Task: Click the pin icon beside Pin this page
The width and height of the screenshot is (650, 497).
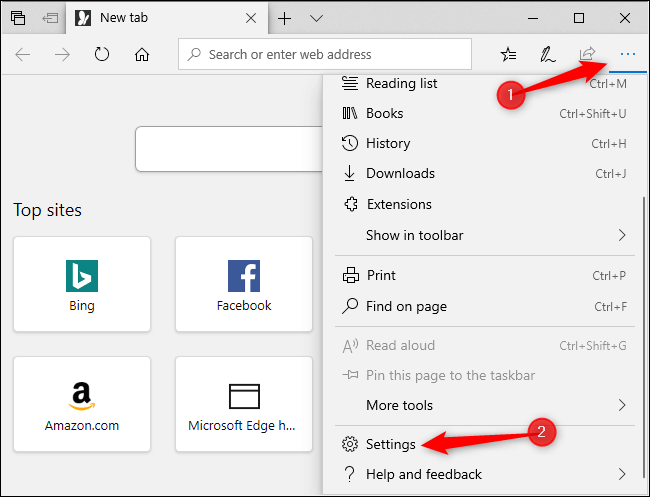Action: pyautogui.click(x=350, y=375)
